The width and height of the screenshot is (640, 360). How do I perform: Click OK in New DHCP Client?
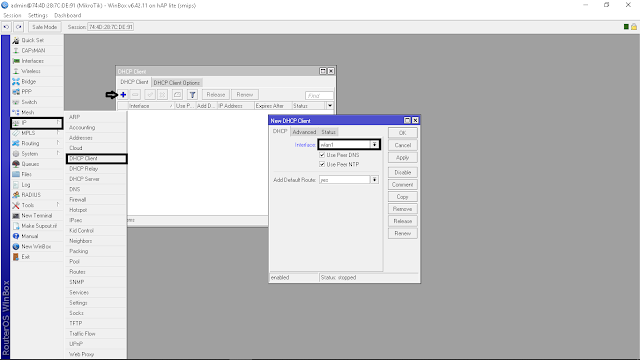click(x=402, y=133)
